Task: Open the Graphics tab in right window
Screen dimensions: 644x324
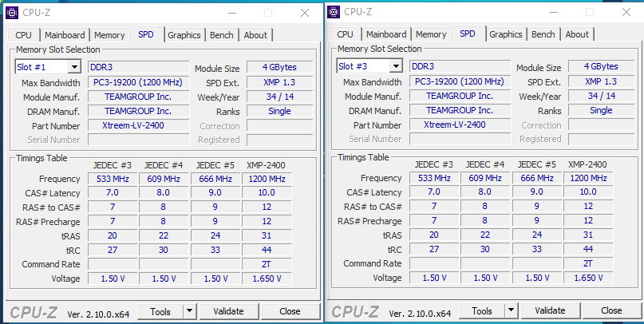Action: point(506,34)
